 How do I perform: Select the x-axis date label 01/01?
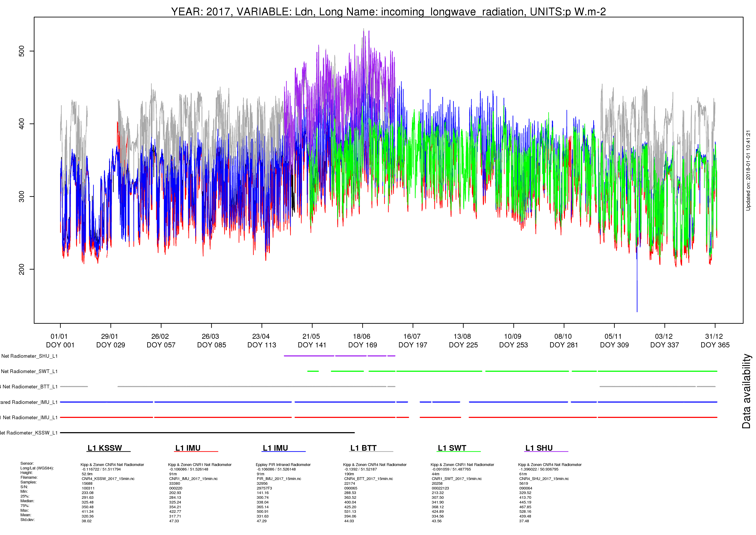pyautogui.click(x=59, y=336)
